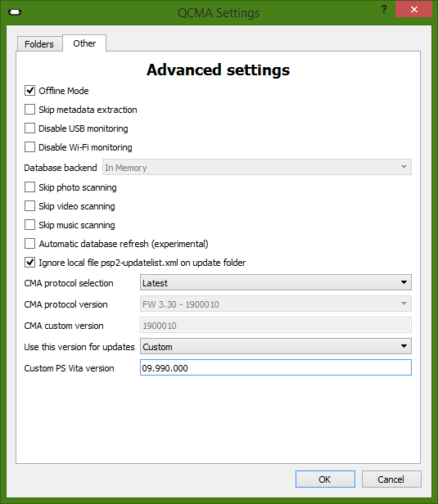The width and height of the screenshot is (438, 504).
Task: Click the Database backend label
Action: tap(61, 168)
